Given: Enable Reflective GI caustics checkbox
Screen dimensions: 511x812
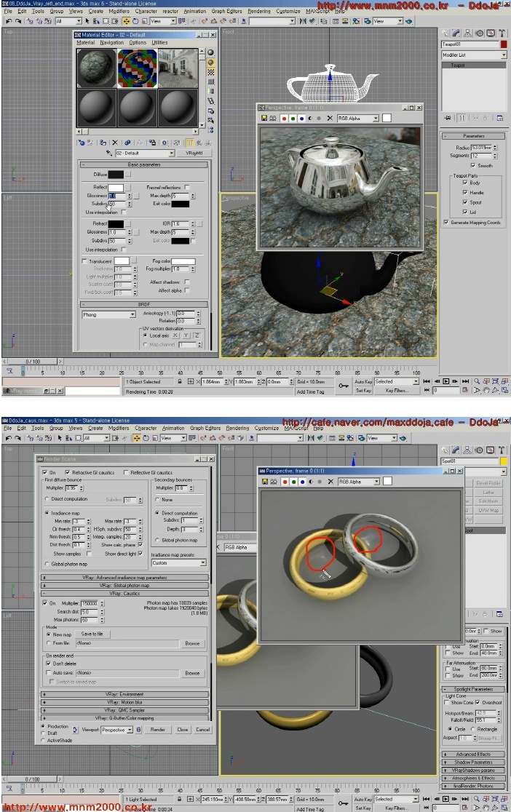Looking at the screenshot, I should (126, 472).
